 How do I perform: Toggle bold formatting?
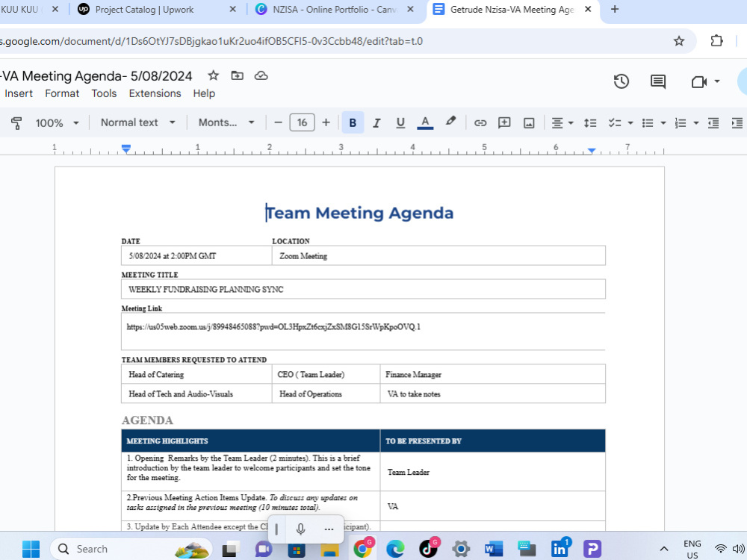pos(353,123)
